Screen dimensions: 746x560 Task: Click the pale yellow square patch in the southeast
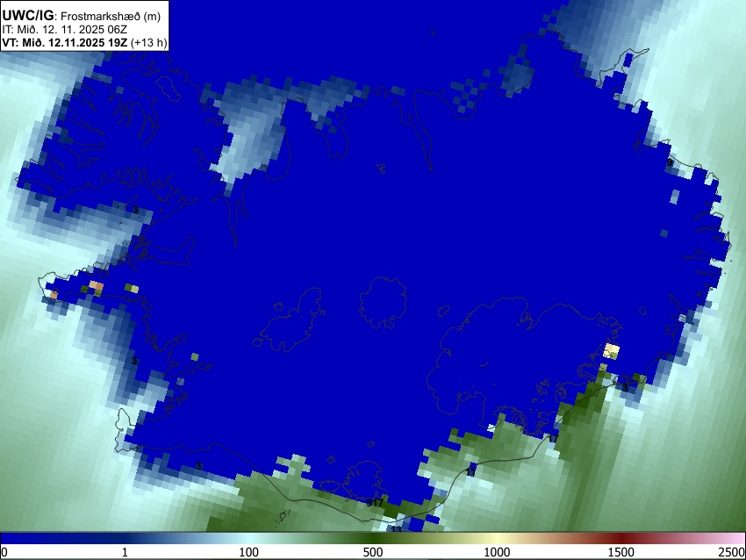coord(612,351)
